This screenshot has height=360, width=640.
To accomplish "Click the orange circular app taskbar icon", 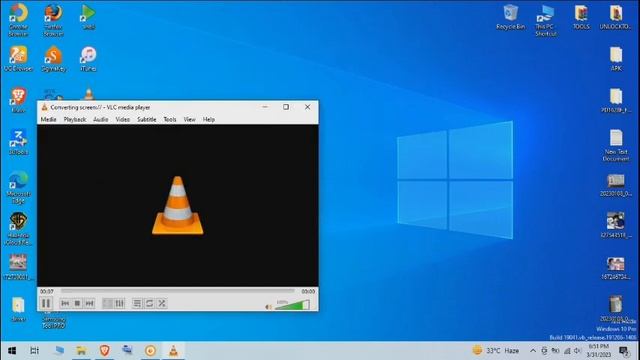I will pyautogui.click(x=150, y=351).
